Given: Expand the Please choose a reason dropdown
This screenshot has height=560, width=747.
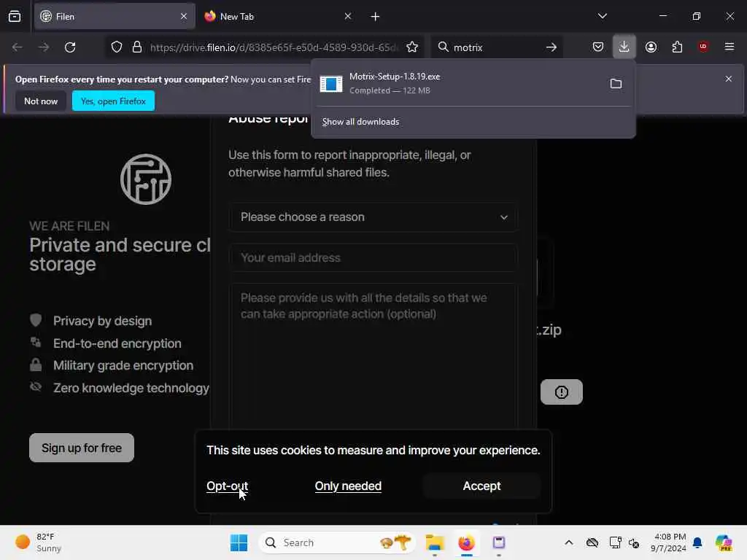Looking at the screenshot, I should [374, 217].
